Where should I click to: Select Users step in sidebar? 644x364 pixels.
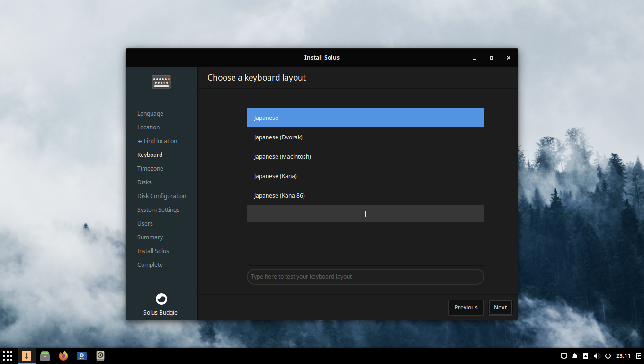(x=145, y=224)
